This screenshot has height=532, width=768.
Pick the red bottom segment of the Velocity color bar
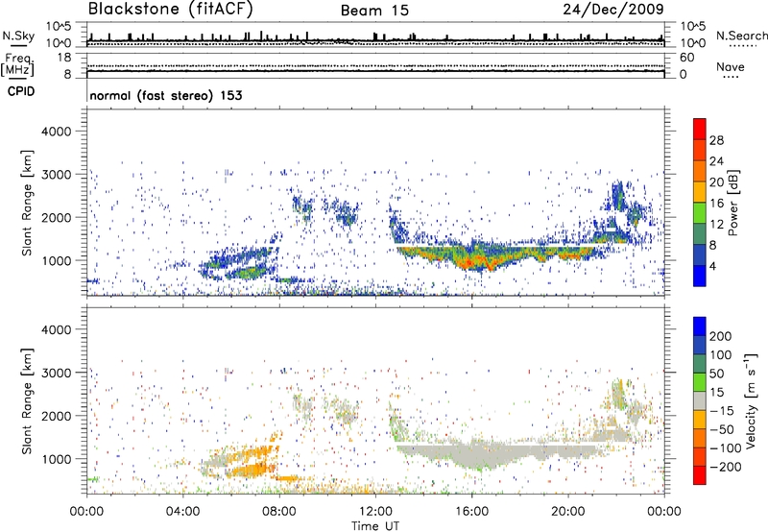click(x=700, y=475)
